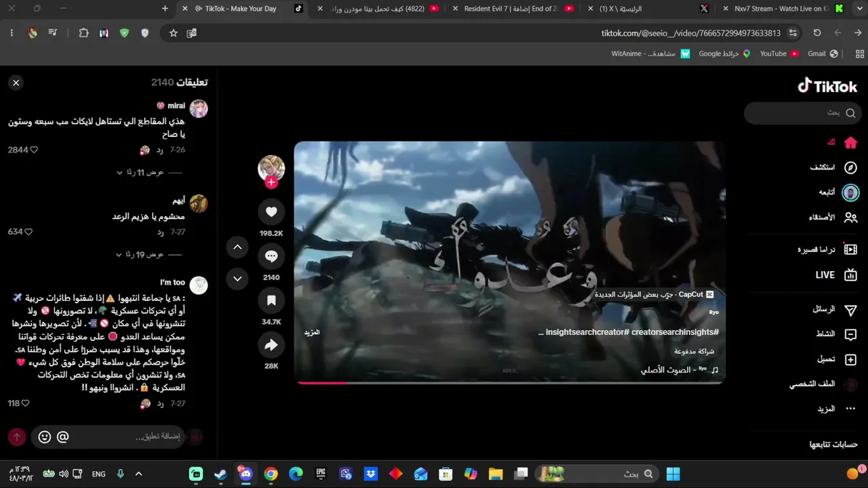Screen dimensions: 868x488
Task: Open the Friends (الأصدقاء) page
Action: click(833, 218)
